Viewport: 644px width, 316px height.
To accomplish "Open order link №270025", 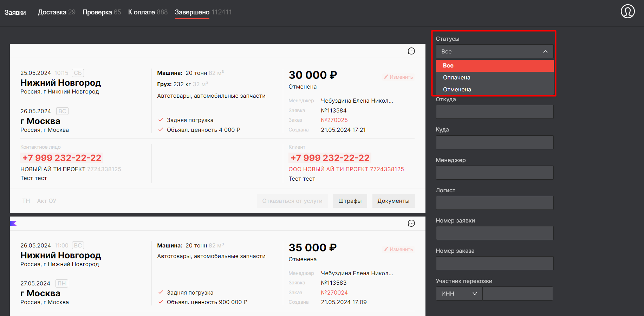I will pos(334,120).
